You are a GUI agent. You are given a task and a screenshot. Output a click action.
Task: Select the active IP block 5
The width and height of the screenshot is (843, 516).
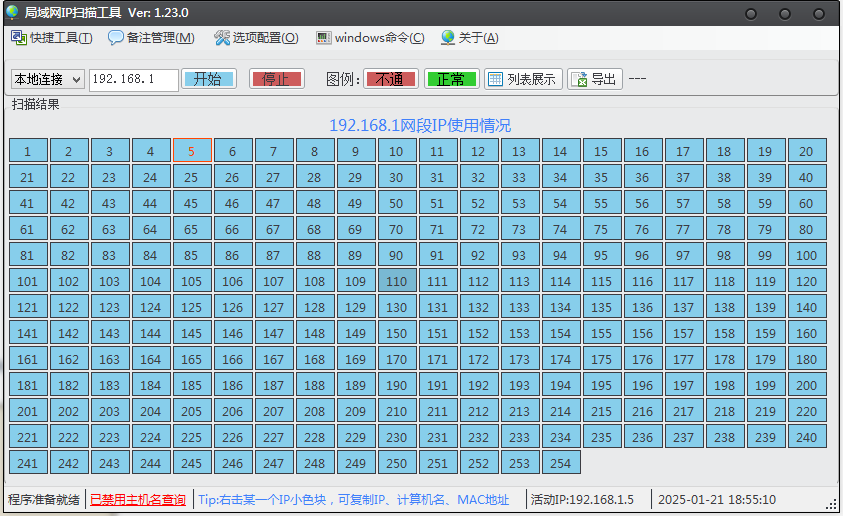(191, 151)
